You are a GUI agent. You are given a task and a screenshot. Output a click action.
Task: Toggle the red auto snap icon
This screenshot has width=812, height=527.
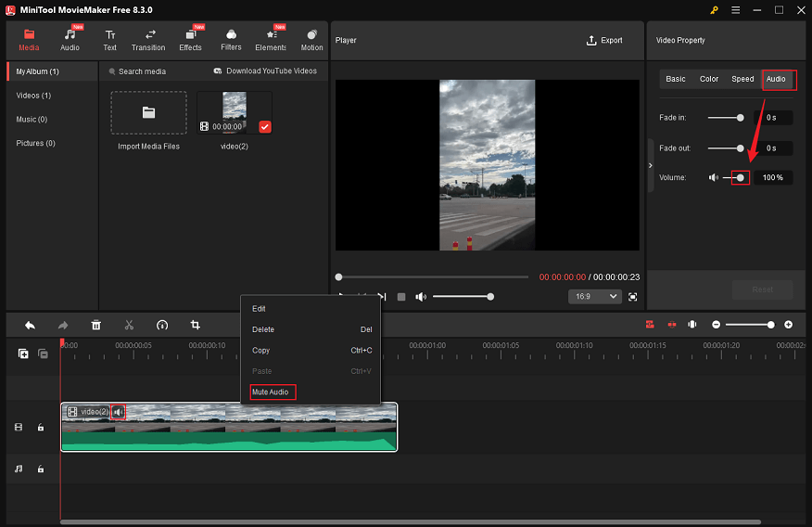[650, 325]
